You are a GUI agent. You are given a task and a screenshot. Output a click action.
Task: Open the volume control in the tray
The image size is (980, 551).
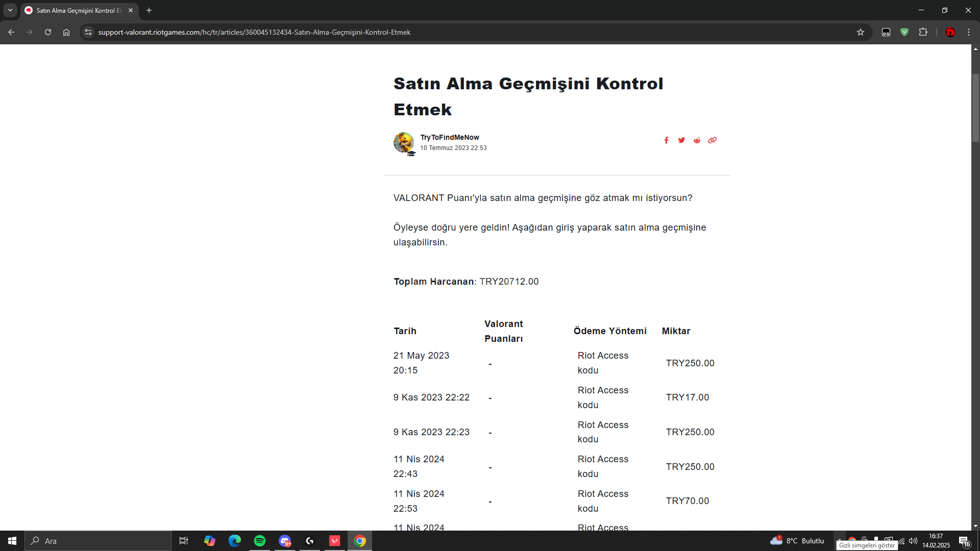[x=913, y=541]
